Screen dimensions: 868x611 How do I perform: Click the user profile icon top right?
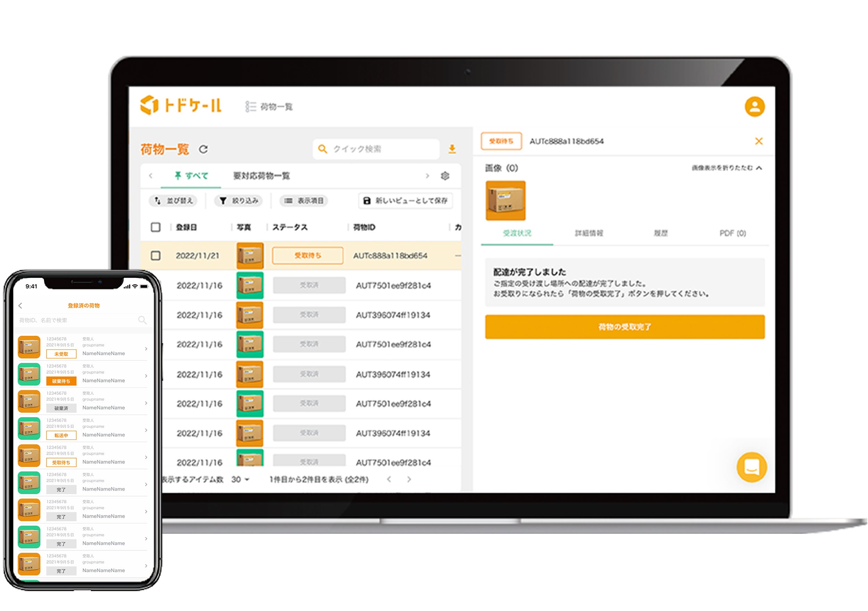coord(754,105)
